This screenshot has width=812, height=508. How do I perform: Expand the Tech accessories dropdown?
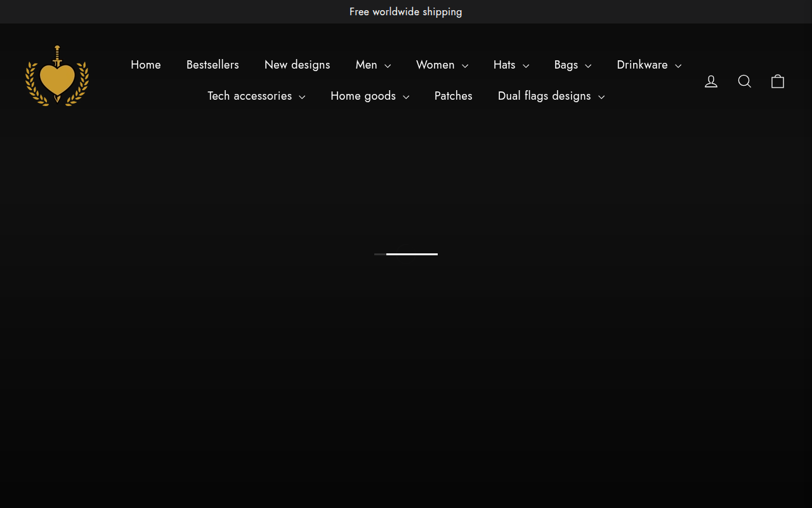coord(256,96)
